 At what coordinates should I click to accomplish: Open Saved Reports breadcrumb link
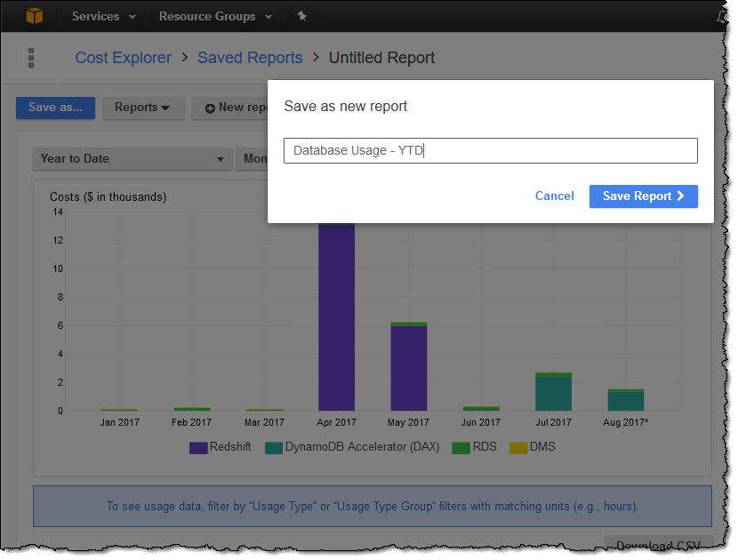[x=250, y=58]
